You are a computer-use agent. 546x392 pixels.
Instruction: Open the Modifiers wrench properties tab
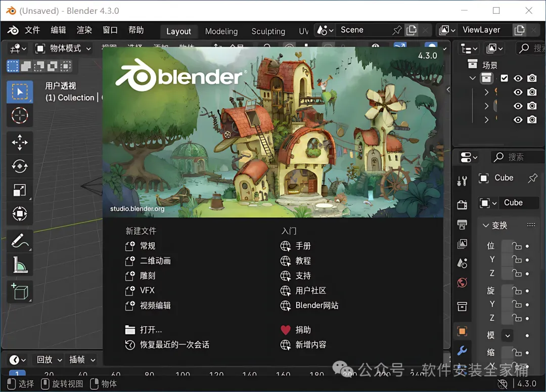[462, 350]
